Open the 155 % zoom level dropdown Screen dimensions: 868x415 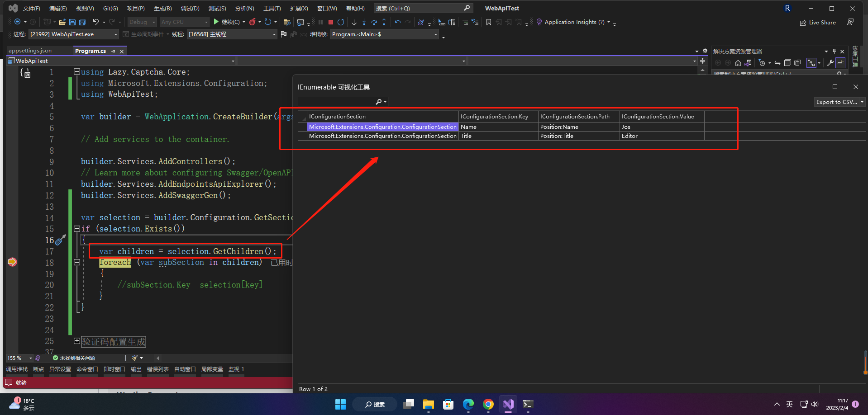19,358
